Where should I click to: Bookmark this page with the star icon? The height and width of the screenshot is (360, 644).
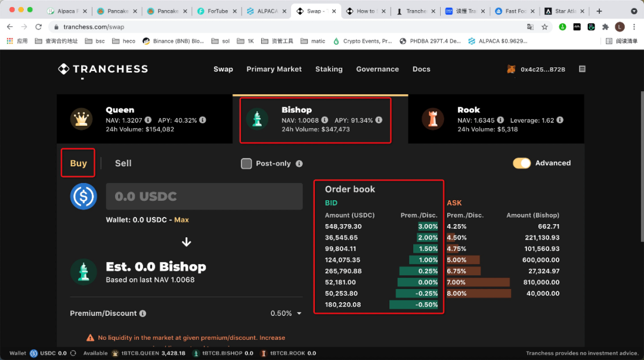544,27
